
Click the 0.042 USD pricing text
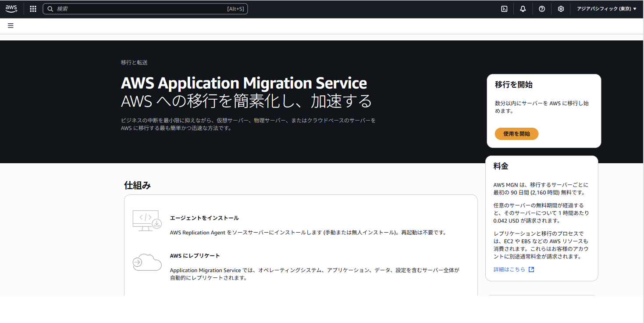point(507,220)
